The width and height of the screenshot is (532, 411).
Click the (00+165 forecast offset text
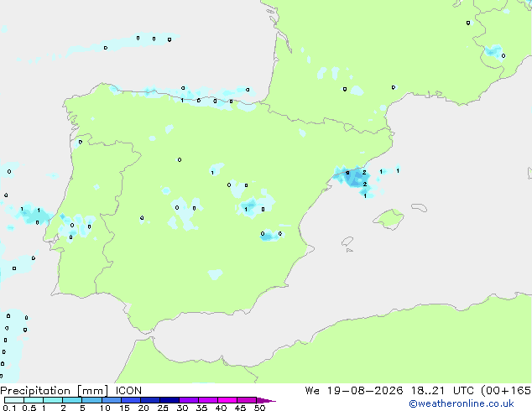(506, 391)
